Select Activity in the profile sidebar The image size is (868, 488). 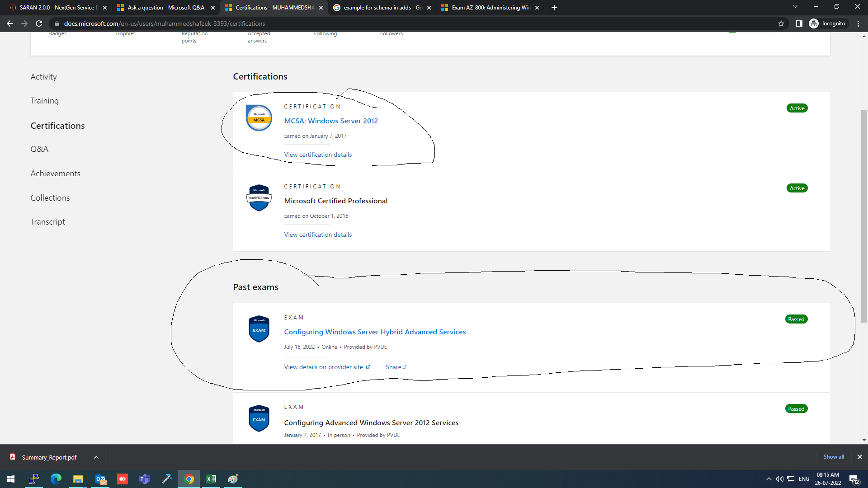pos(43,77)
